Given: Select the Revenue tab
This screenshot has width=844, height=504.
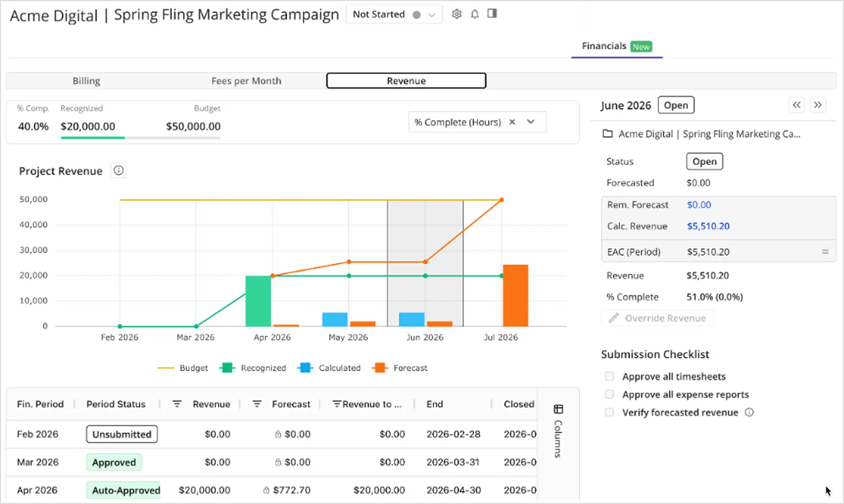Looking at the screenshot, I should (x=407, y=81).
